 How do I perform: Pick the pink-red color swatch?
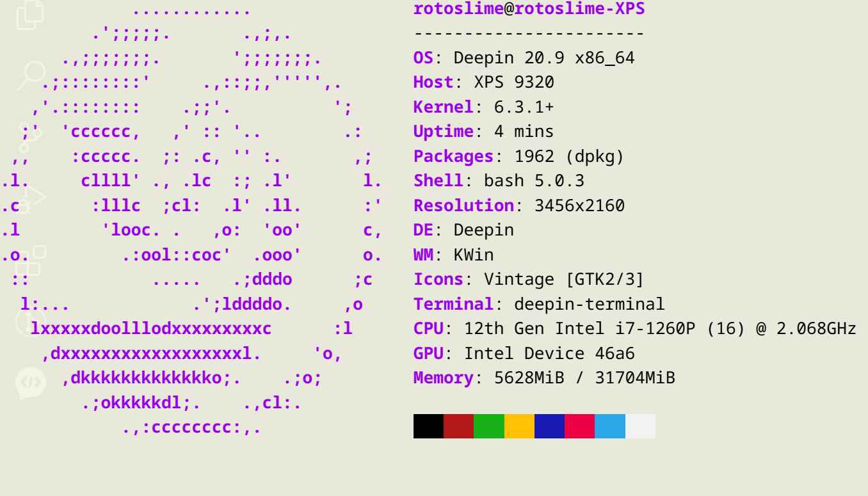(x=579, y=426)
